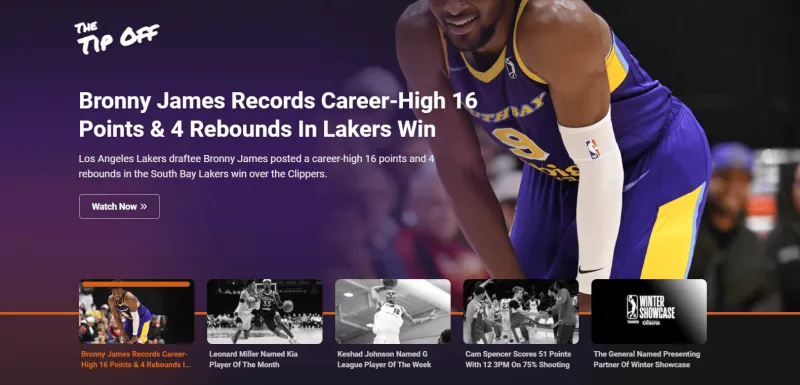Open the Bronny James headline

pos(278,115)
